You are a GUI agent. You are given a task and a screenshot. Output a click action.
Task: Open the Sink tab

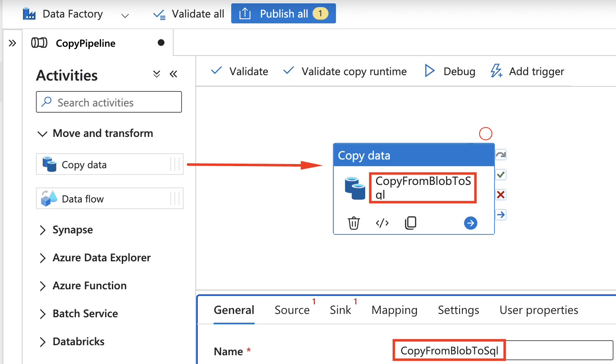[x=340, y=310]
